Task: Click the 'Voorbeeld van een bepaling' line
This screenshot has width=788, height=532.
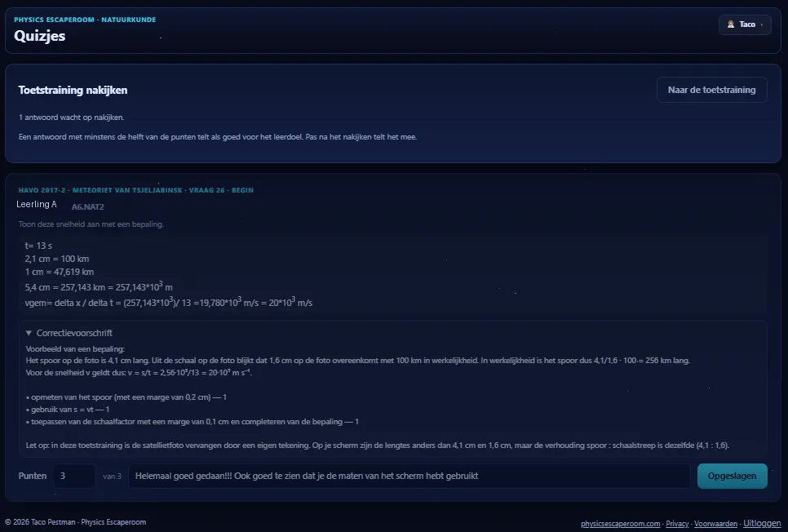Action: (x=75, y=349)
